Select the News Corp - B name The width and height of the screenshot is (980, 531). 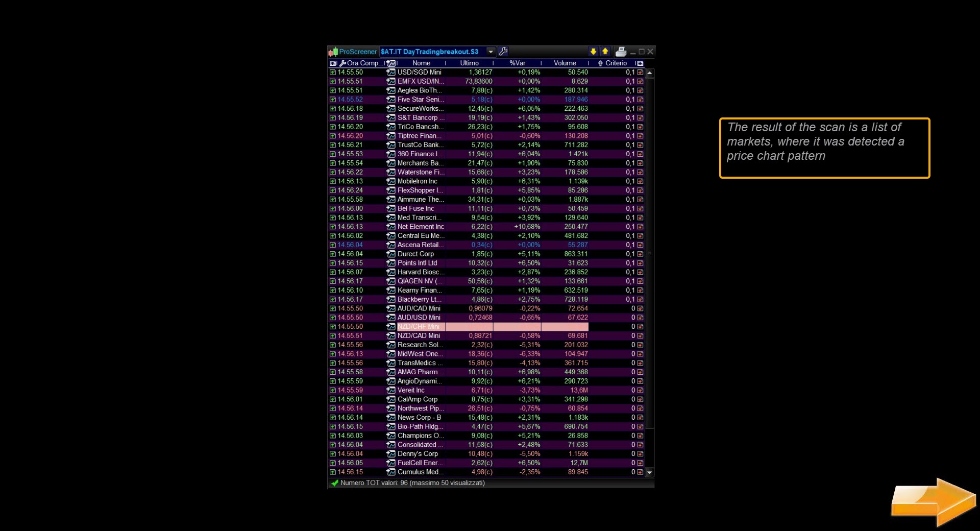(x=419, y=418)
